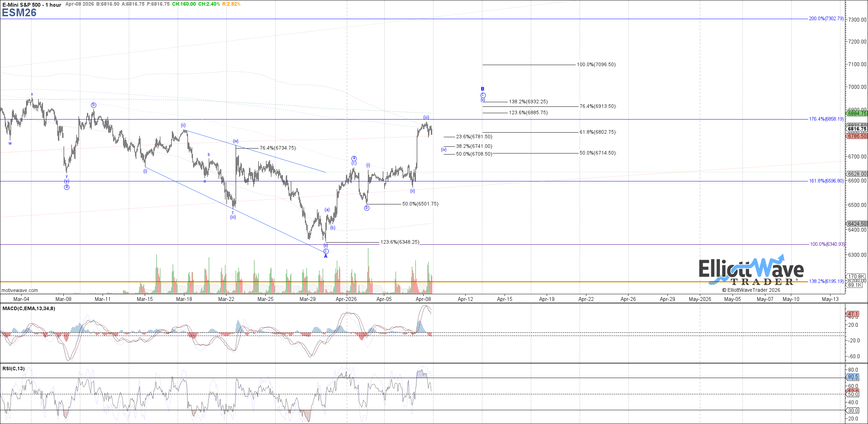The width and height of the screenshot is (868, 424).
Task: Select the 200.0%(7302.79) Fibonacci label
Action: coord(826,19)
